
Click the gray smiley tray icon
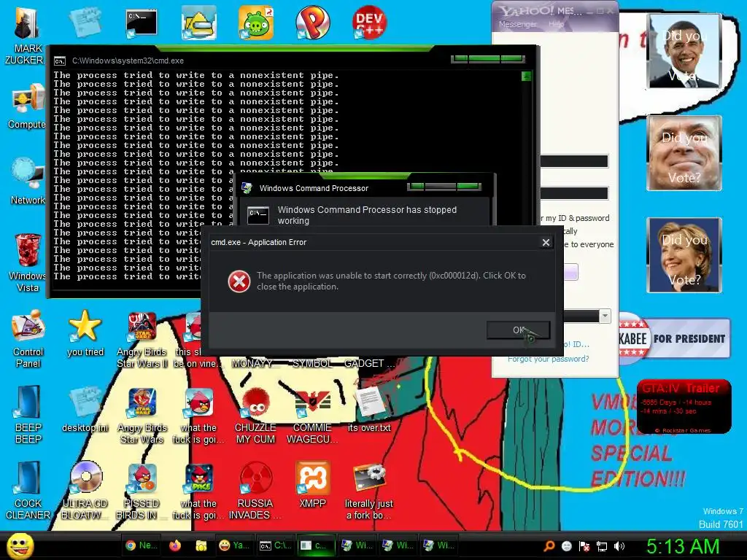coord(566,546)
